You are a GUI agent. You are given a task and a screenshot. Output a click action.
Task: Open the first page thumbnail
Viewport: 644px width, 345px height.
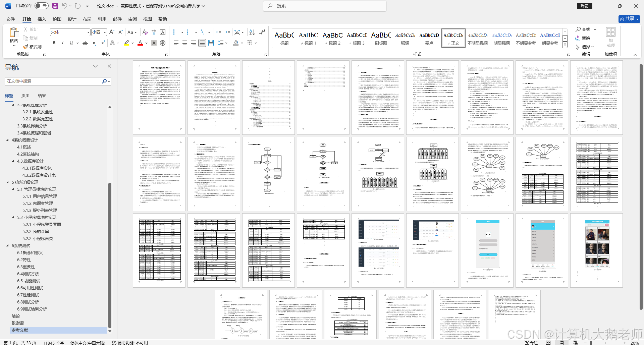pyautogui.click(x=159, y=98)
